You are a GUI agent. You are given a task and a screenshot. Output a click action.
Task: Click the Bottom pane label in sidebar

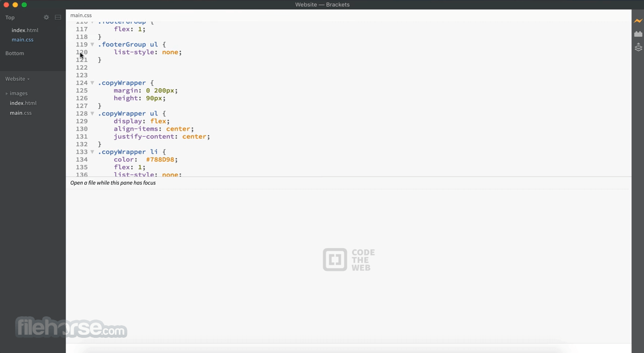pyautogui.click(x=15, y=53)
